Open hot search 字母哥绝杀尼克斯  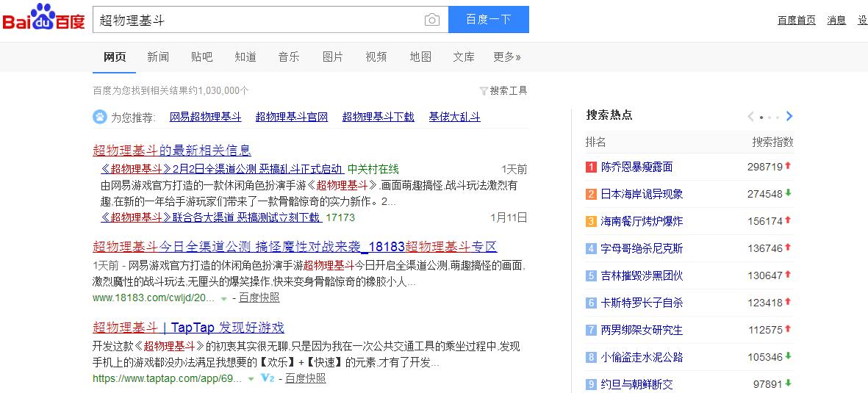pyautogui.click(x=642, y=248)
